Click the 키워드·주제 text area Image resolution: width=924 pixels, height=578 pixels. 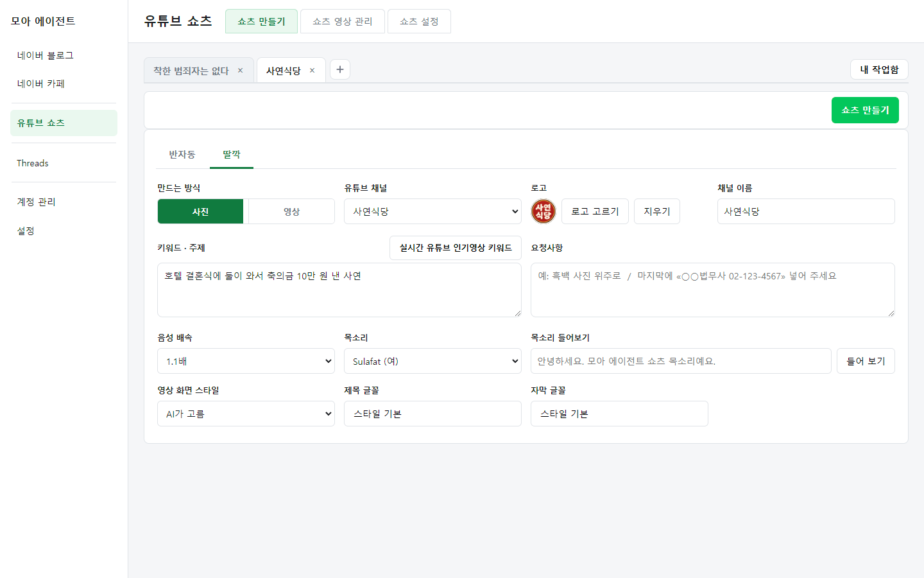[339, 290]
